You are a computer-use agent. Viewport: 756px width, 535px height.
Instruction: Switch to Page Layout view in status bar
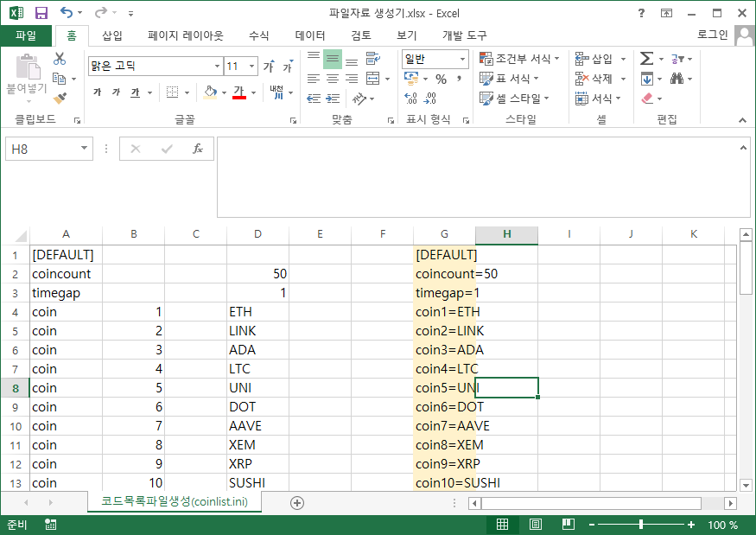coord(536,525)
